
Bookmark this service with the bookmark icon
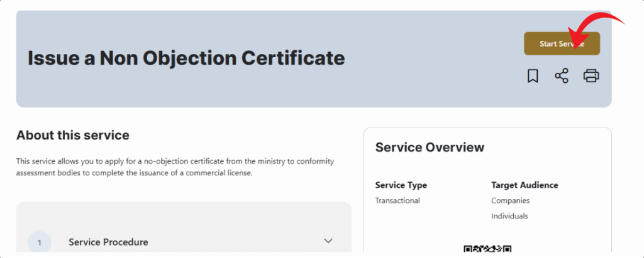(x=533, y=77)
